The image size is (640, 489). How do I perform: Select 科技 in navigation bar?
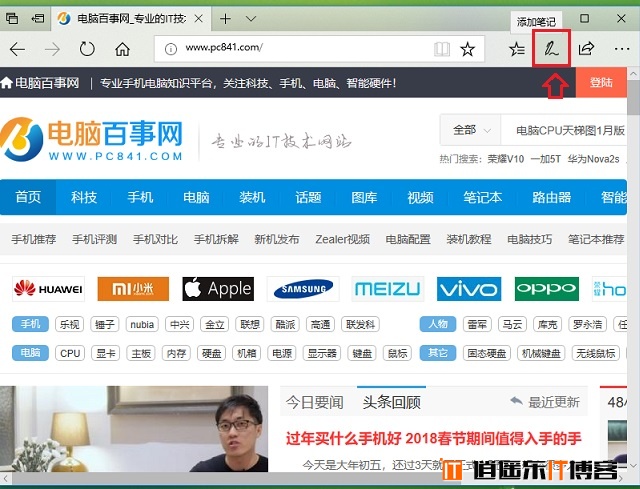coord(84,197)
